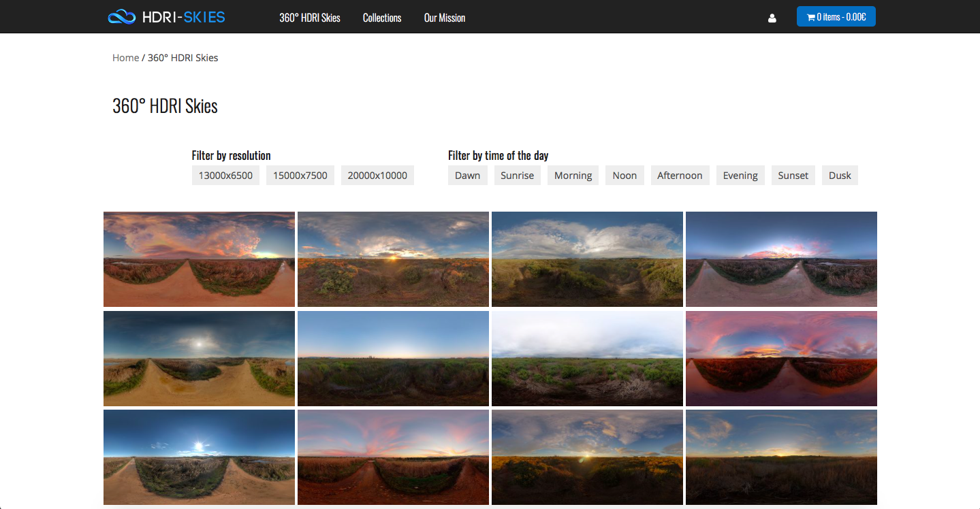The image size is (980, 509).
Task: Follow the Home breadcrumb link
Action: pyautogui.click(x=126, y=58)
